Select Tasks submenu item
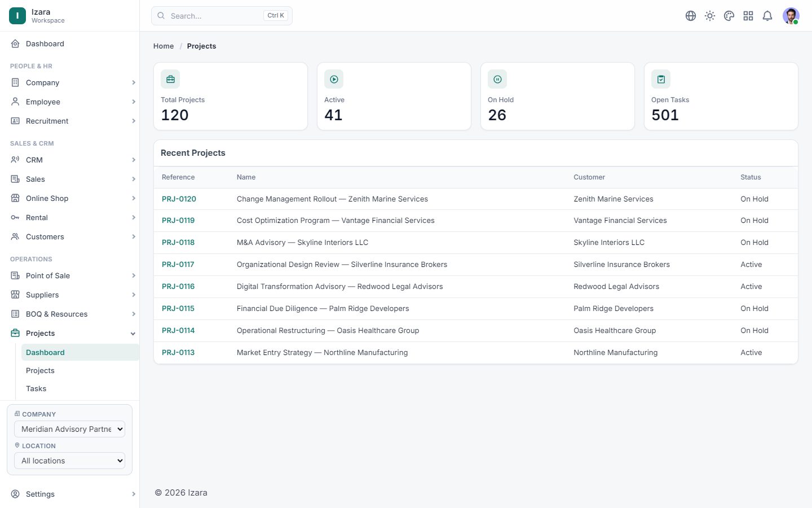 80,388
